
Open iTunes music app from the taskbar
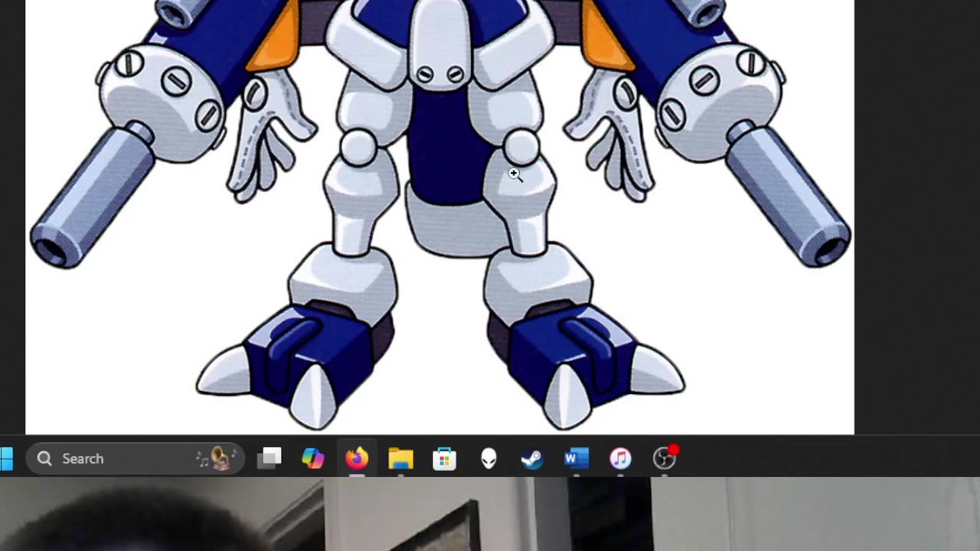tap(620, 458)
